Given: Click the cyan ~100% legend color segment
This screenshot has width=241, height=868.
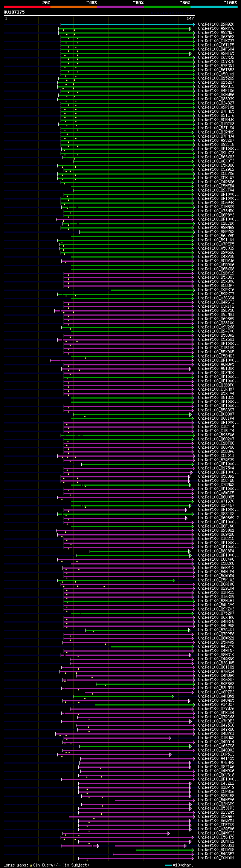Looking at the screenshot, I should (214, 7).
